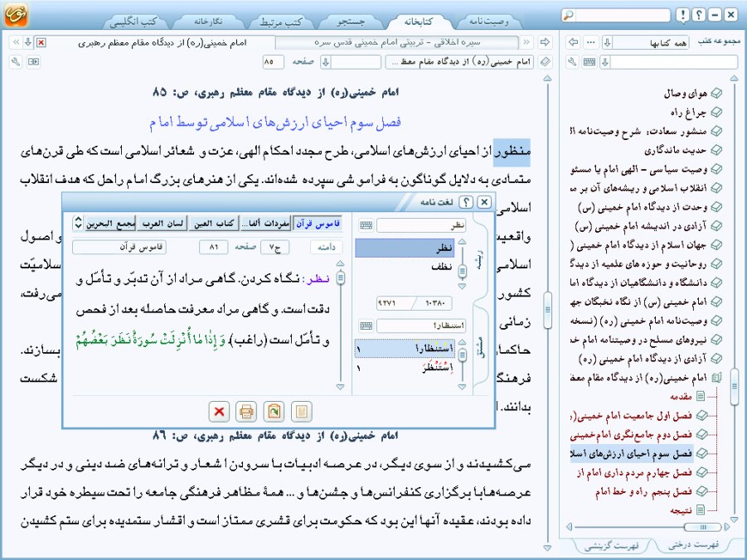Select the قاموس قرآن dictionary tab
Image resolution: width=747 pixels, height=560 pixels.
tap(318, 224)
